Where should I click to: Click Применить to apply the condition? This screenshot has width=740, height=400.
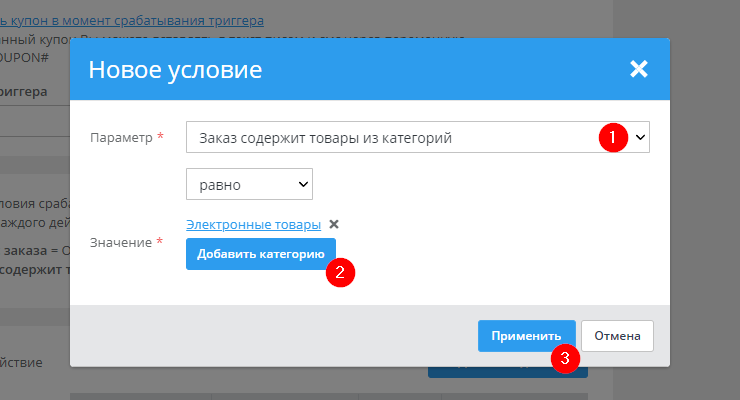point(526,336)
